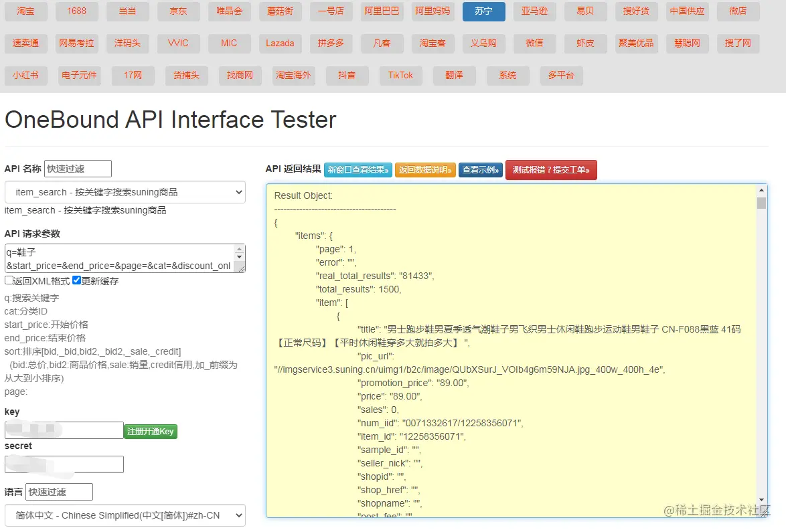This screenshot has width=786, height=532.
Task: Select the 易贝 platform tab
Action: (x=586, y=11)
